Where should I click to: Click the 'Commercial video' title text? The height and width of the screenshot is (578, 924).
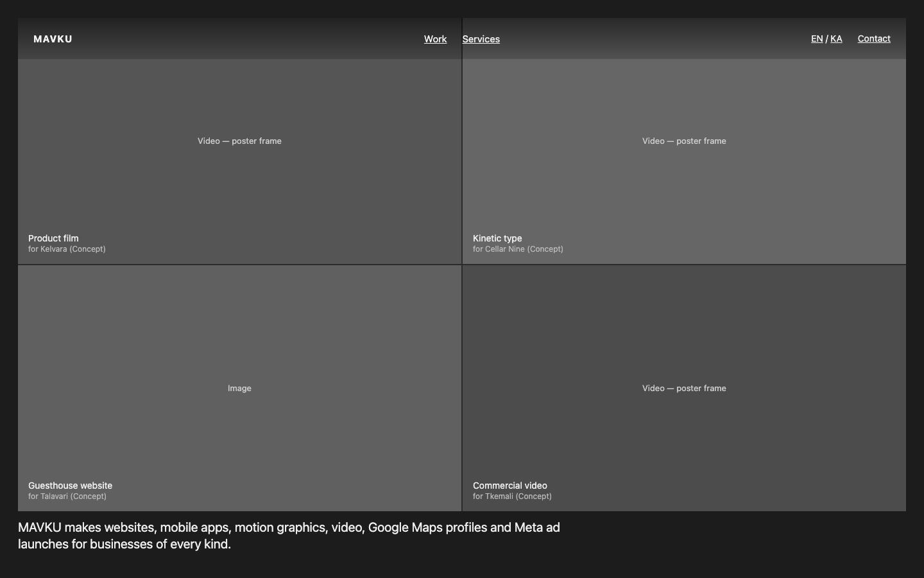pos(510,486)
